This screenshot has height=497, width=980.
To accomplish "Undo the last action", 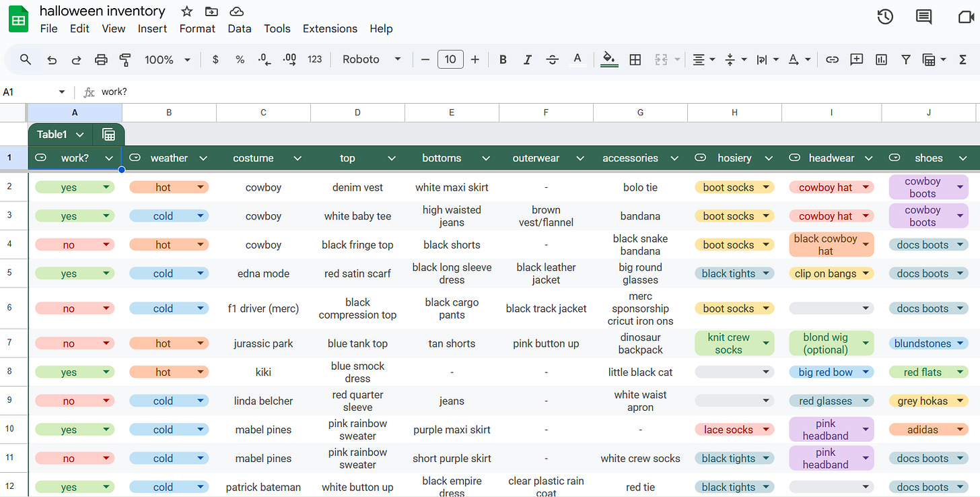I will (52, 59).
